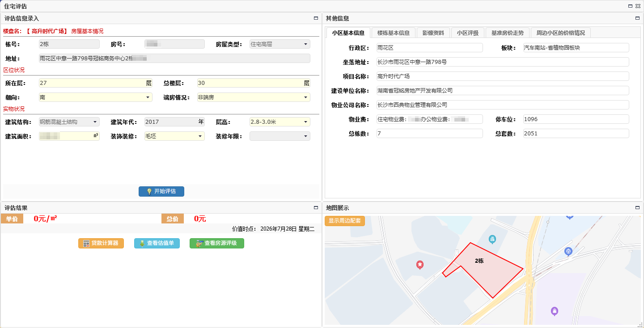Click the 栋号 field
The image size is (644, 328).
pyautogui.click(x=69, y=44)
